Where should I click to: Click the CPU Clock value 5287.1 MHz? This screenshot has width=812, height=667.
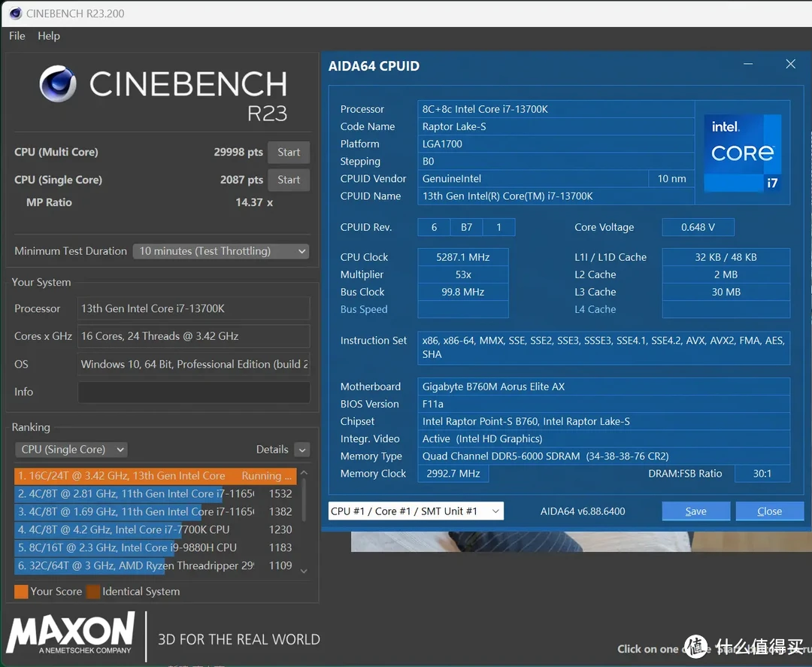pyautogui.click(x=463, y=257)
